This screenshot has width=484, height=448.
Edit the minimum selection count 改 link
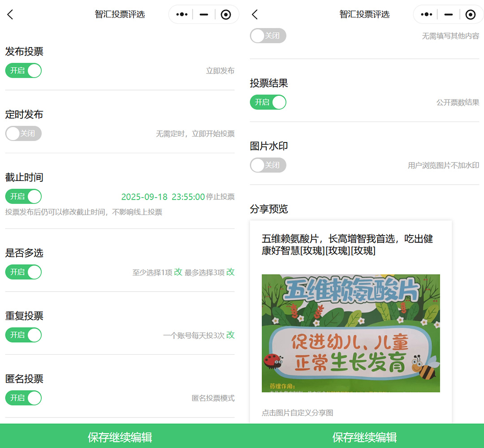point(178,272)
